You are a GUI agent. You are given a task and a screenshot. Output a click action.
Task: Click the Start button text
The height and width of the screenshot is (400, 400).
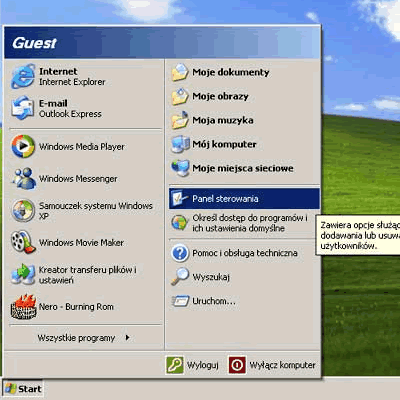[30, 389]
